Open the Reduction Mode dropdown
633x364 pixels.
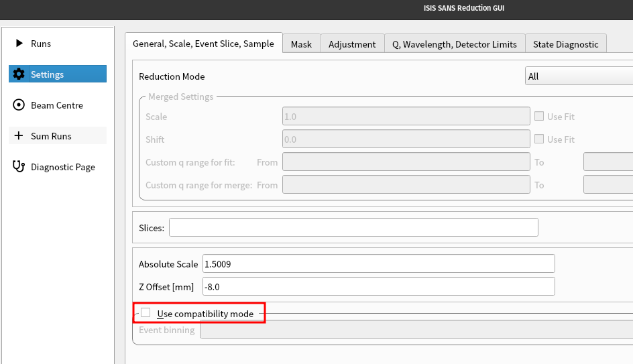pyautogui.click(x=579, y=76)
